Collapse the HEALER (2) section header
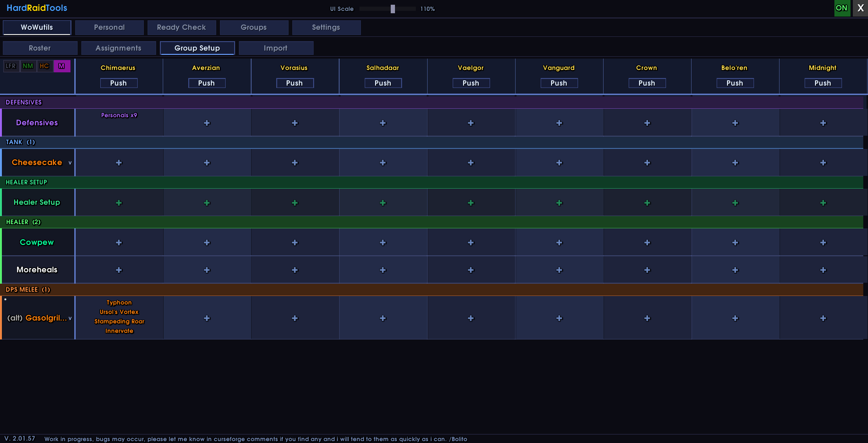The height and width of the screenshot is (443, 868). (432, 222)
